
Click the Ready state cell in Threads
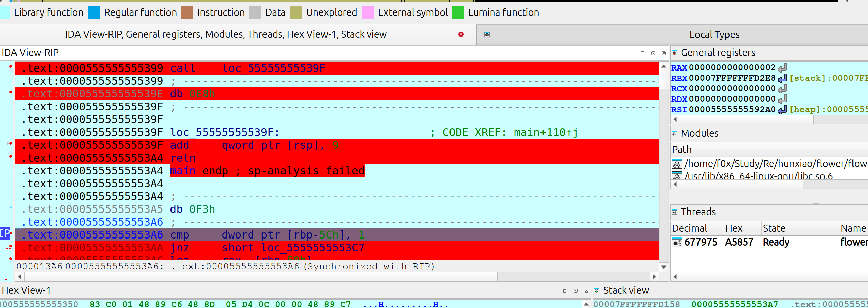[x=776, y=242]
